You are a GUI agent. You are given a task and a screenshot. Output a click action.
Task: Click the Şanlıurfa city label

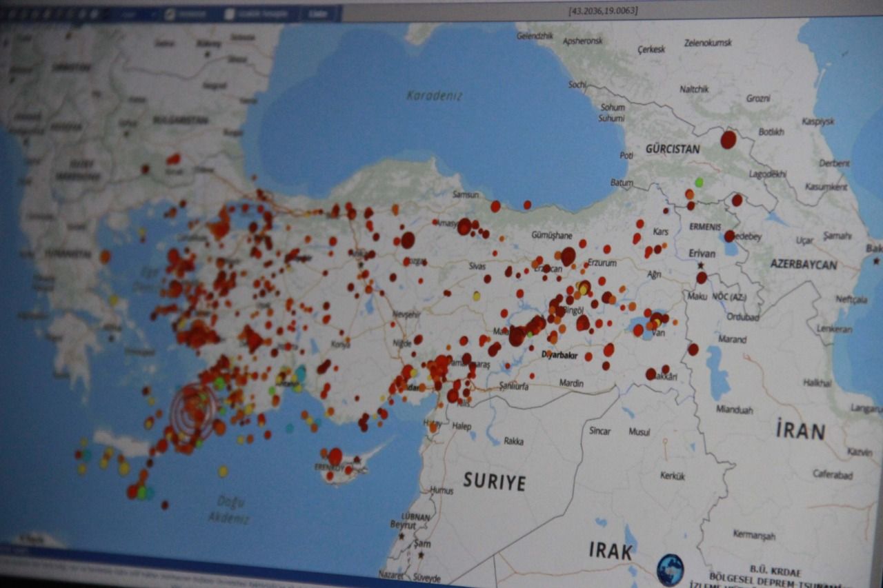pos(514,387)
